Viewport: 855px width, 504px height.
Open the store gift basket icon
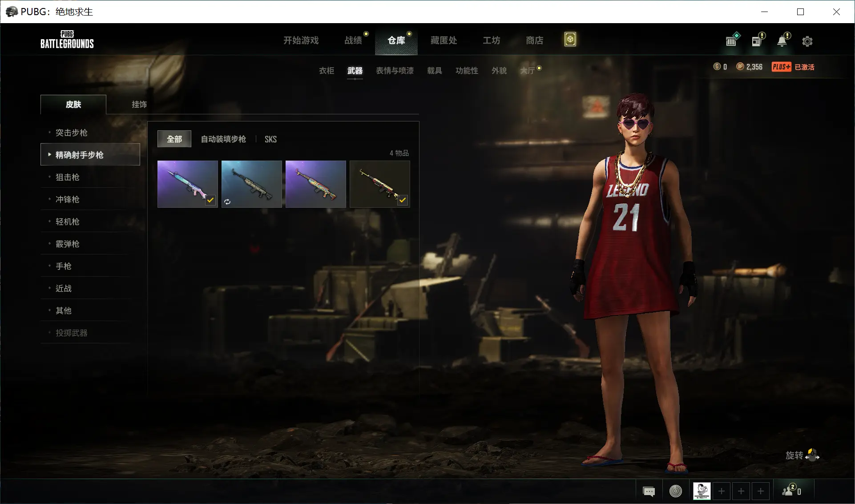point(732,40)
